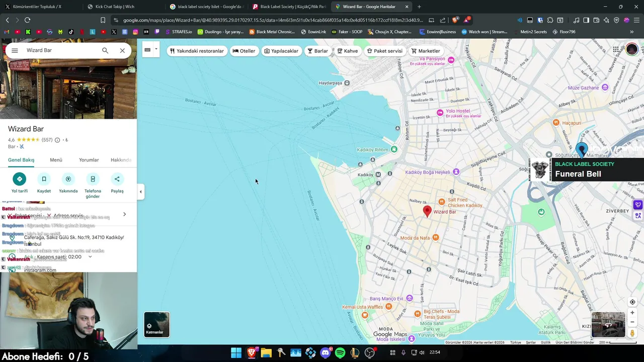Click the Kadıköy Boğa Heykeli marker

pyautogui.click(x=456, y=172)
